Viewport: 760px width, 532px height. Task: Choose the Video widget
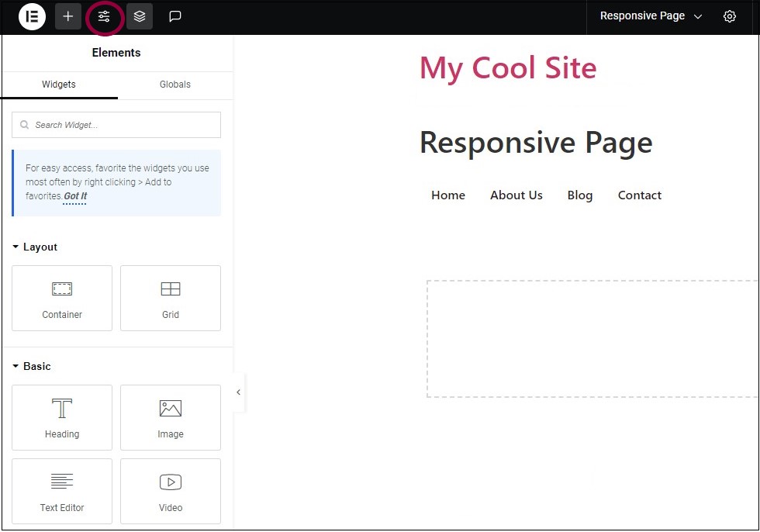coord(171,491)
